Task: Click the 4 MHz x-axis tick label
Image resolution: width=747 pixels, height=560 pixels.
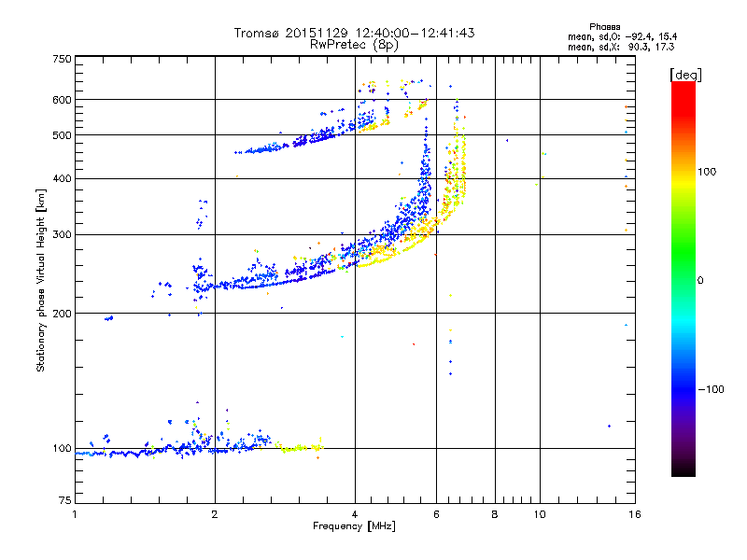Action: (355, 514)
